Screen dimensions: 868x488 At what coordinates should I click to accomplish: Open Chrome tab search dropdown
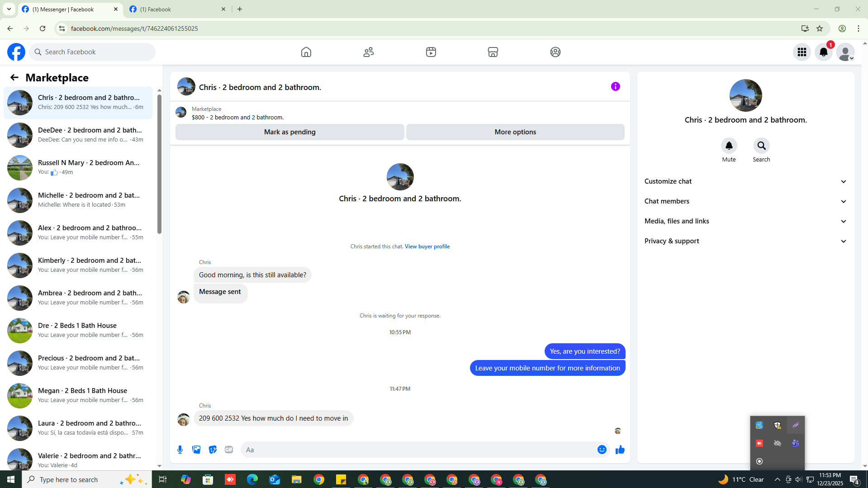coord(9,9)
